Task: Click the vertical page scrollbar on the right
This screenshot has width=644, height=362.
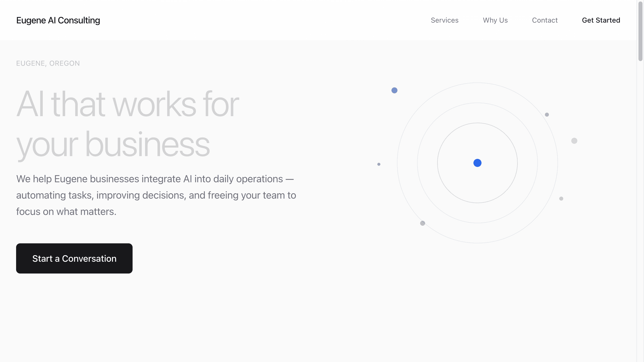Action: tap(640, 30)
